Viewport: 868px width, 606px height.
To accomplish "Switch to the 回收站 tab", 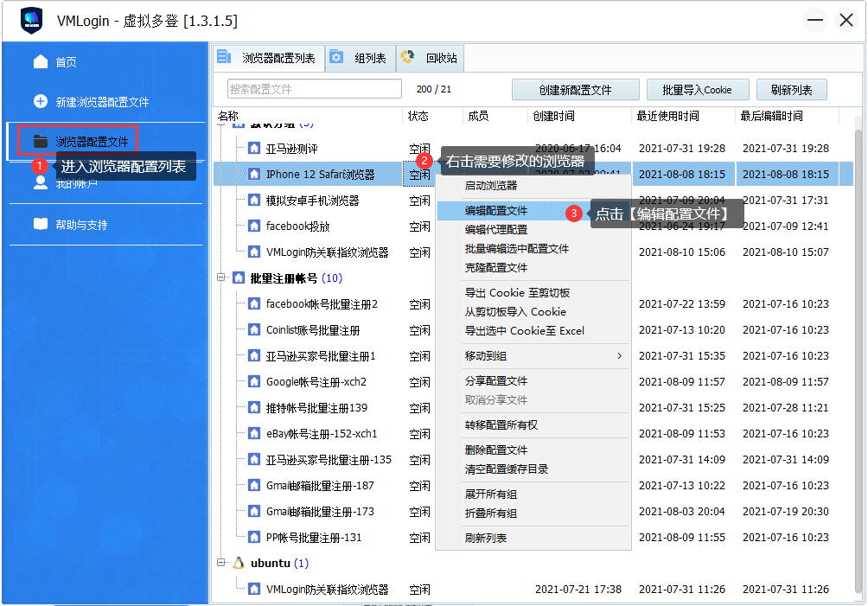I will click(x=431, y=58).
